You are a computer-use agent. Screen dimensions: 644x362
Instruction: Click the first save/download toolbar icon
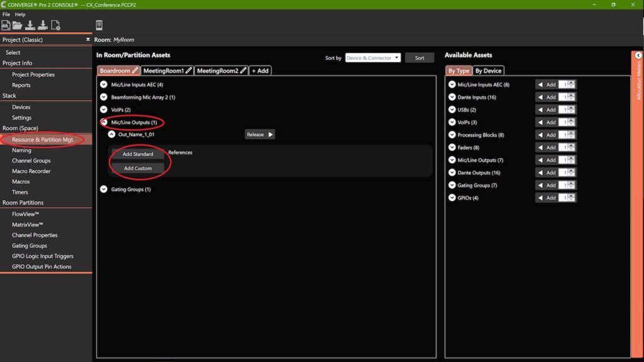point(30,25)
